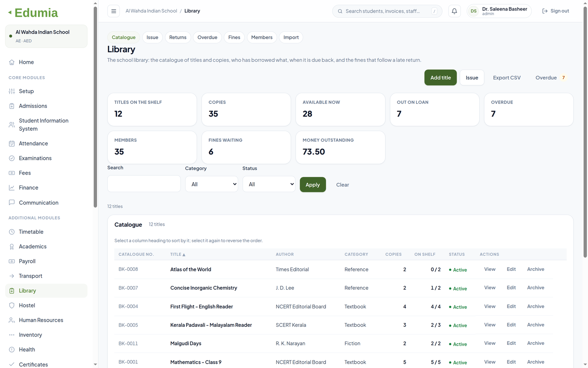
Task: Click the Academics ribbon icon
Action: [x=12, y=246]
